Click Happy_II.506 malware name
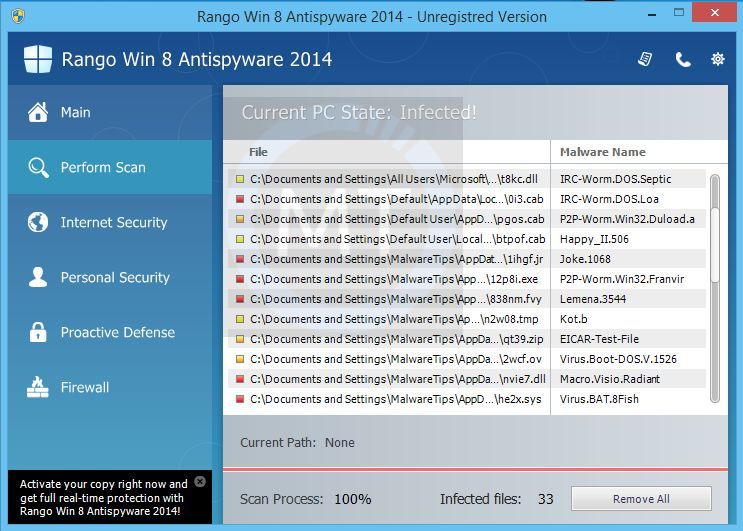The width and height of the screenshot is (743, 531). (594, 239)
